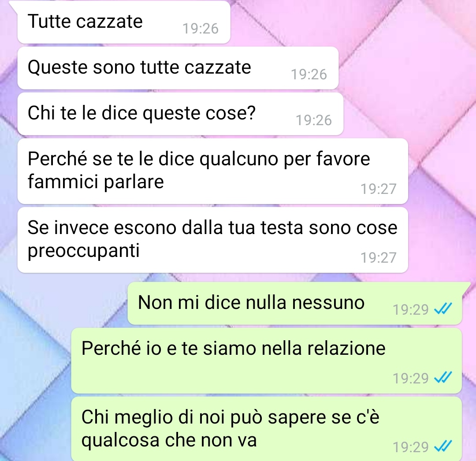Tap the 19:29 timestamp on 'qualcosa che non va'
Screen dimensions: 476x461
410,447
